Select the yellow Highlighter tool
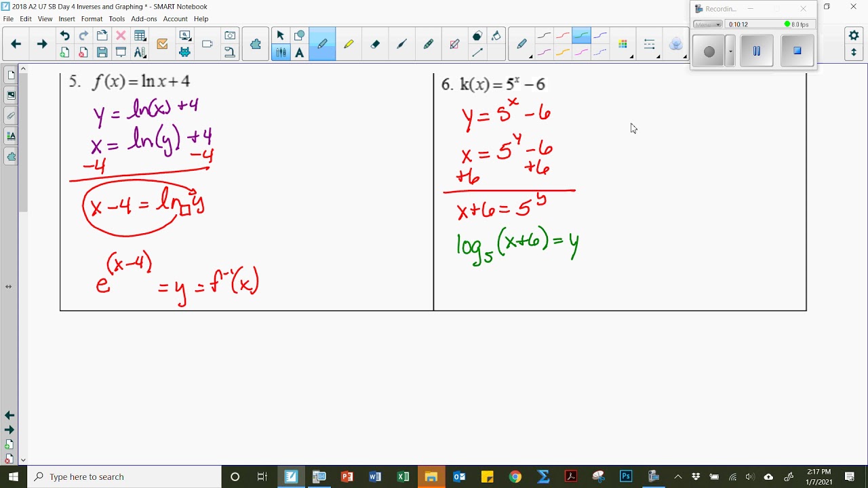Screen dimensions: 868x488 pyautogui.click(x=349, y=44)
